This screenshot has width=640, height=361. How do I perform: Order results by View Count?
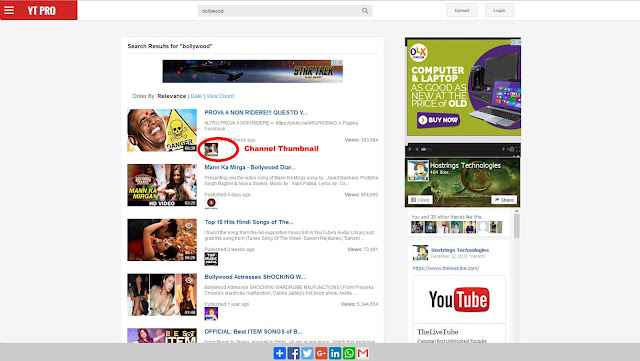pos(220,96)
